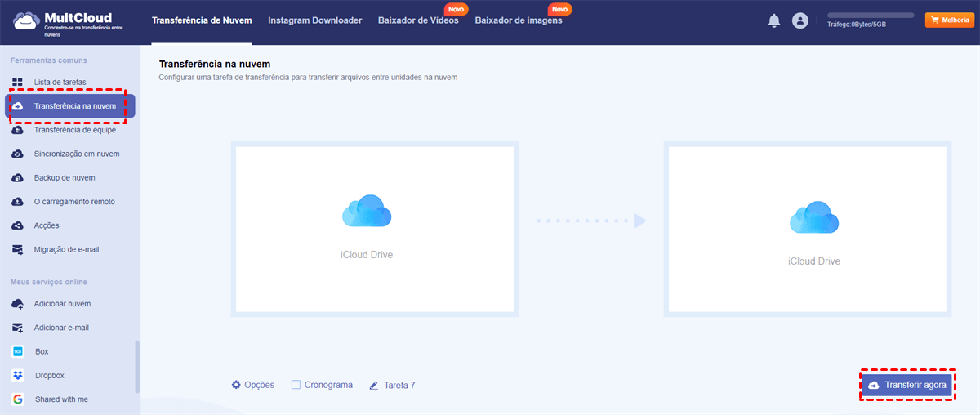Open the user account avatar
Image resolution: width=980 pixels, height=415 pixels.
(x=800, y=21)
